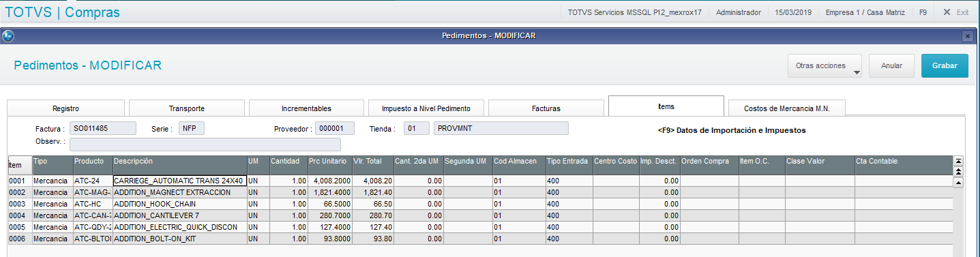This screenshot has width=980, height=257.
Task: Click the Grabar button
Action: click(945, 66)
